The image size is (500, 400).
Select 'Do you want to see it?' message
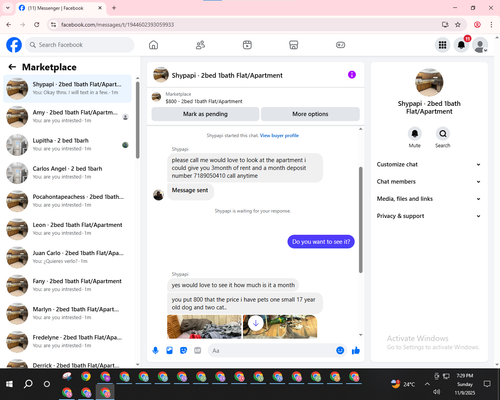(x=321, y=242)
